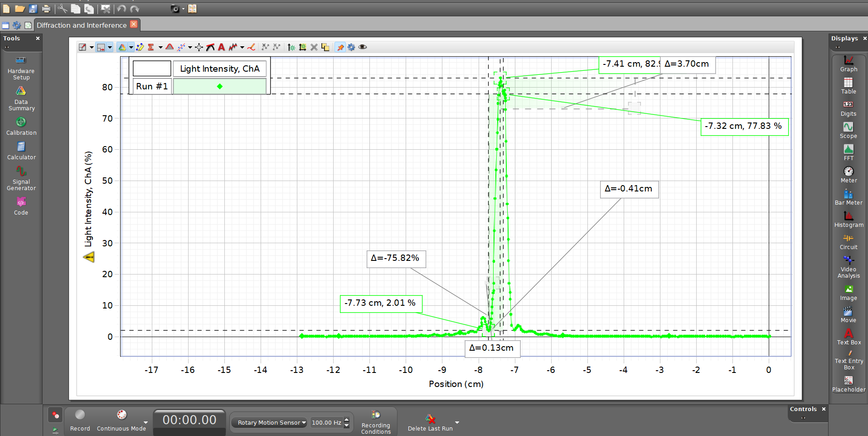Click the draw prediction pencil icon
The height and width of the screenshot is (436, 868).
[x=251, y=47]
